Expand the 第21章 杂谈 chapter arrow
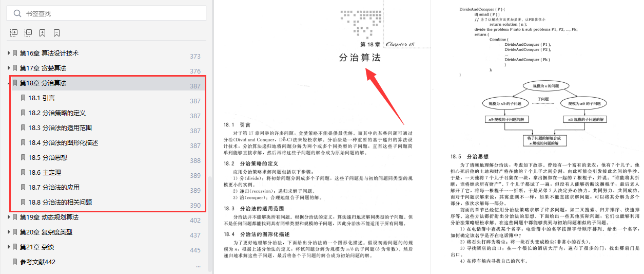644x274 pixels. coord(8,247)
